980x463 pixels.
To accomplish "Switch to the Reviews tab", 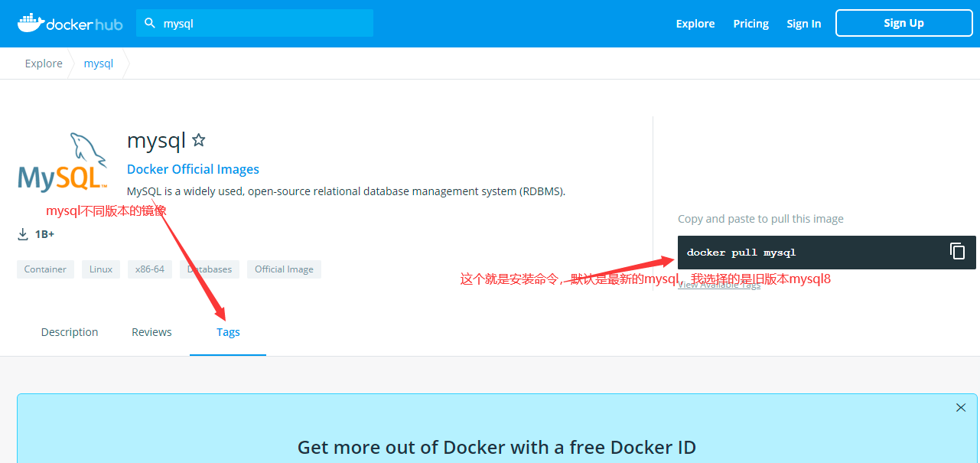I will pos(151,332).
